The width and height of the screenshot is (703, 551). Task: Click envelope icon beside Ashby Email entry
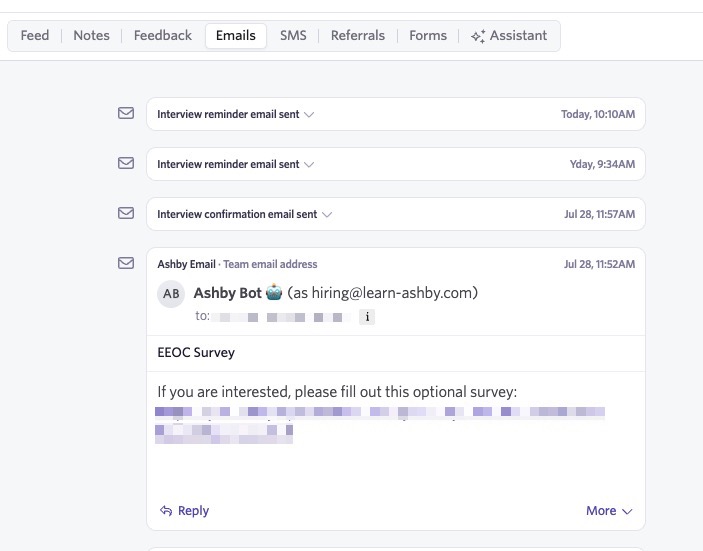pos(126,263)
